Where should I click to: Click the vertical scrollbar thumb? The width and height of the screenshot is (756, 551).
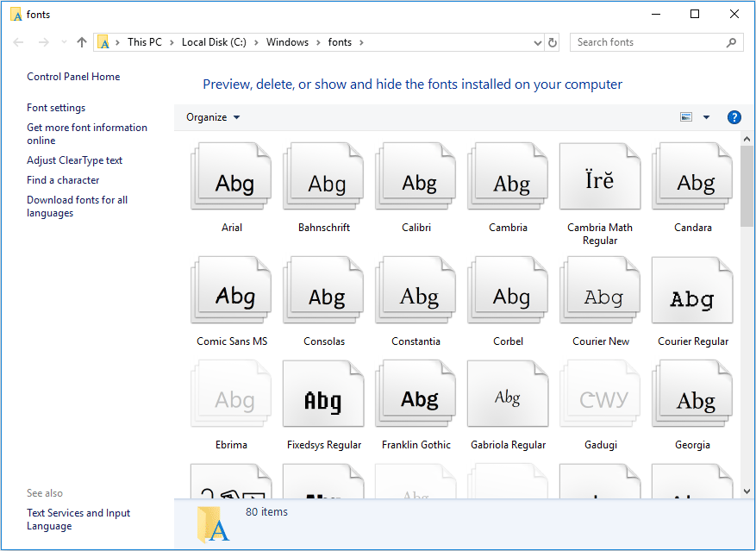747,185
